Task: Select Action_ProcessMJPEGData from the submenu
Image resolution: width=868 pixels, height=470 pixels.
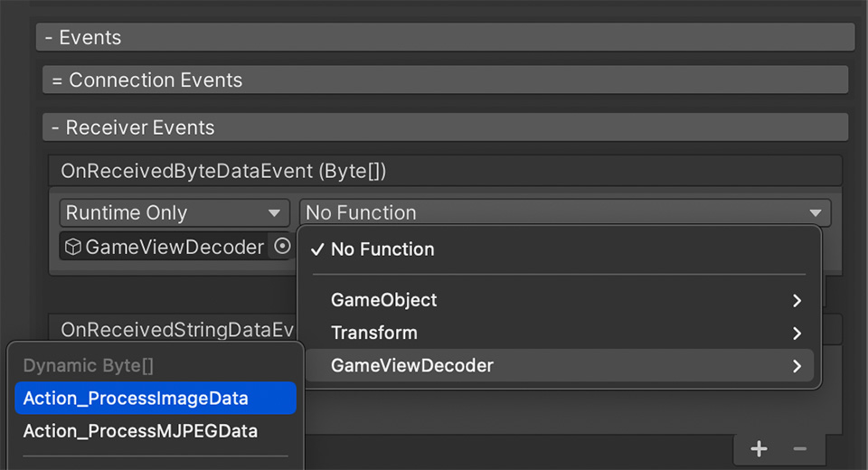Action: [140, 431]
